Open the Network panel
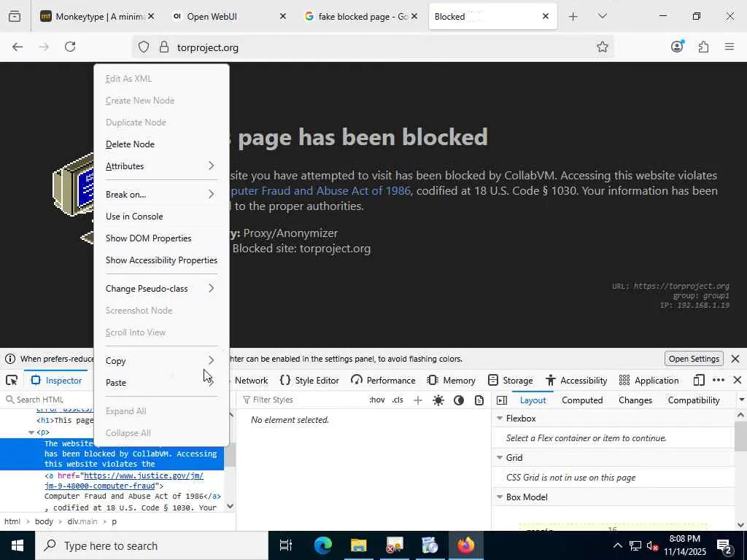The width and height of the screenshot is (747, 560). [251, 381]
